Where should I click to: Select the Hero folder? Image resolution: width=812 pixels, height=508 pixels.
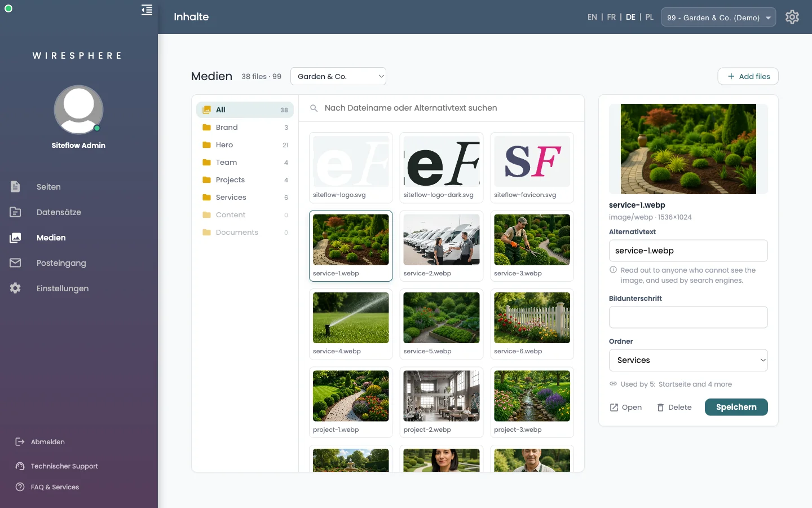point(245,145)
